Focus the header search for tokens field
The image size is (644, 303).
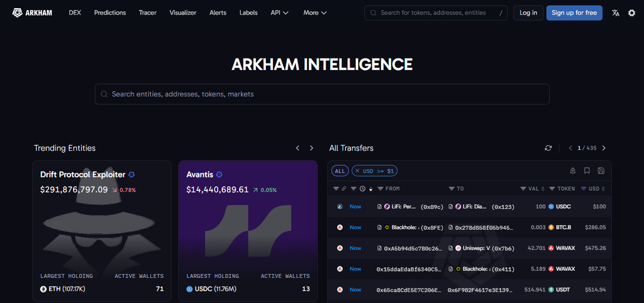pos(436,13)
